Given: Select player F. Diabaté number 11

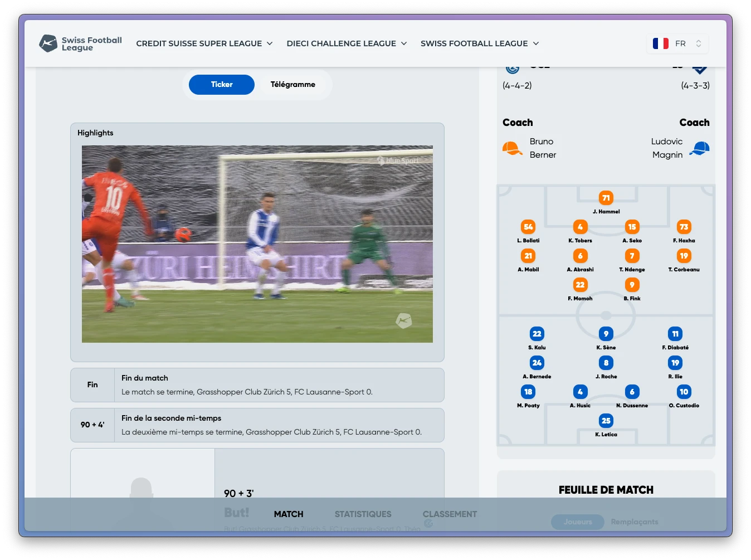Looking at the screenshot, I should tap(675, 338).
